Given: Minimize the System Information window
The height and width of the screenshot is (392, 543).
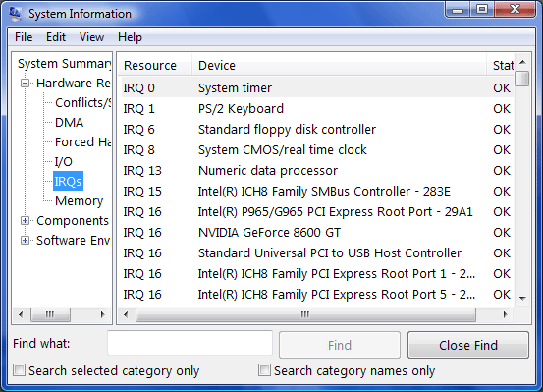Looking at the screenshot, I should click(458, 10).
